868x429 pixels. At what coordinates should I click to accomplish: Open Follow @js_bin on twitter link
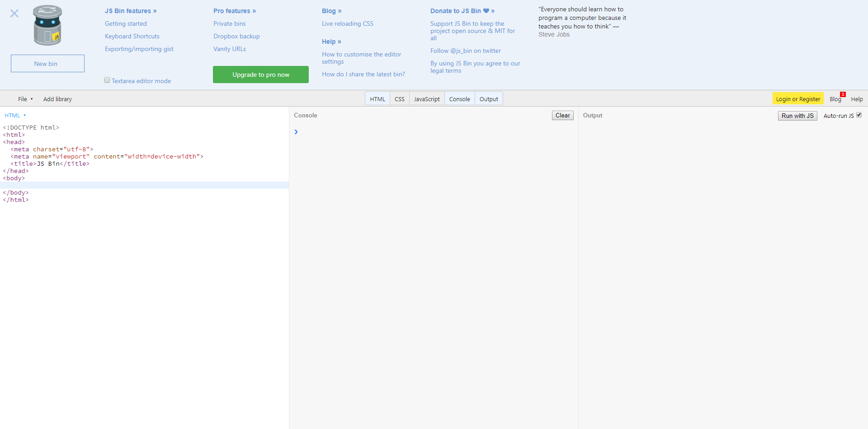click(466, 51)
